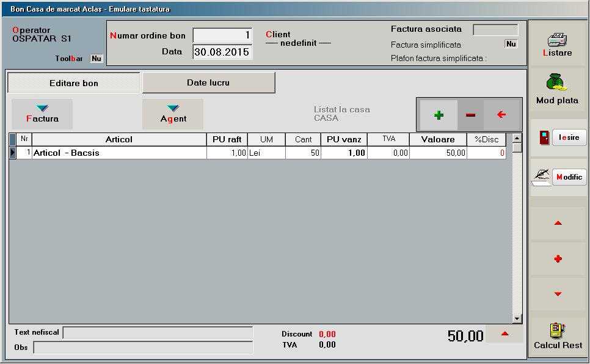590x364 pixels.
Task: Switch to the Date lucru tab
Action: 208,82
